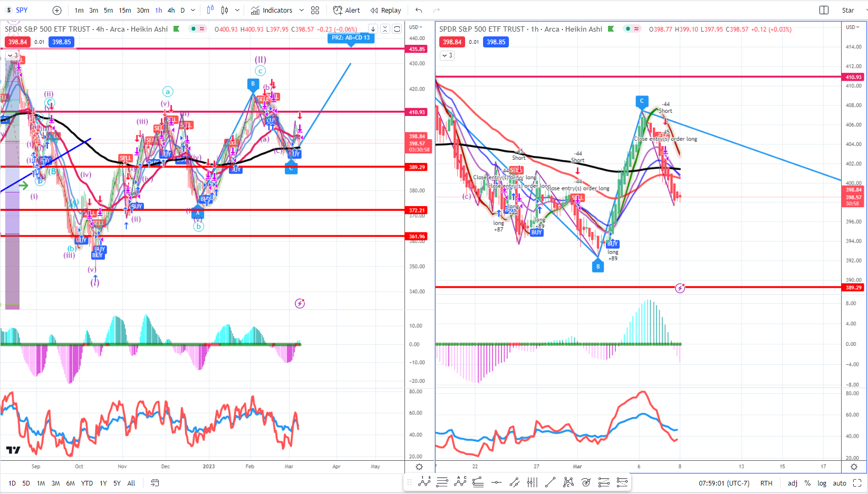Screen dimensions: 868x494
Task: Toggle log scale
Action: [822, 483]
